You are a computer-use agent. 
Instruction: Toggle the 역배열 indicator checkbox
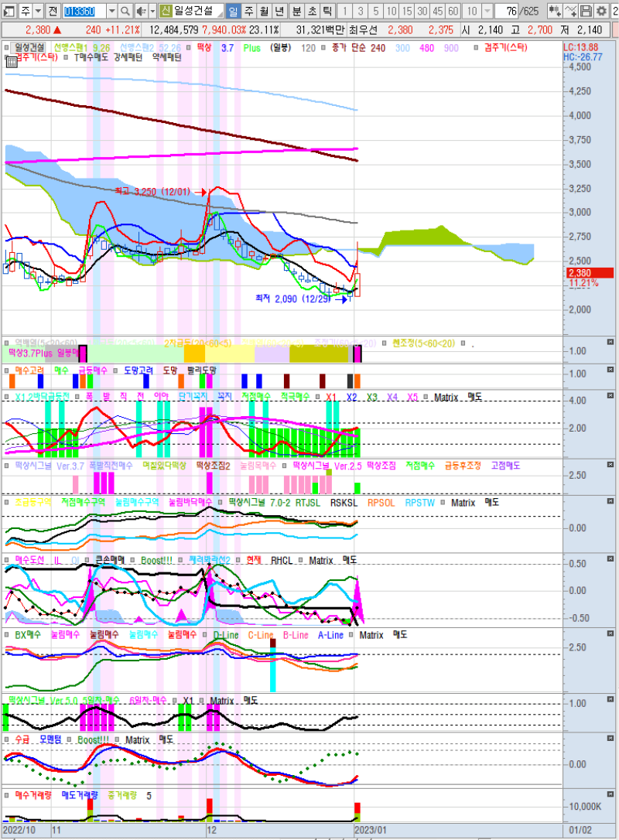6,343
